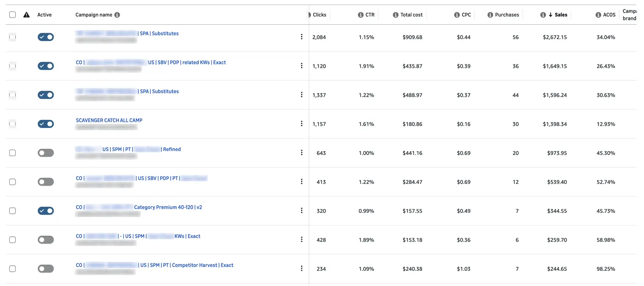Check the box for the Refined campaign row
The width and height of the screenshot is (644, 286).
tap(12, 153)
